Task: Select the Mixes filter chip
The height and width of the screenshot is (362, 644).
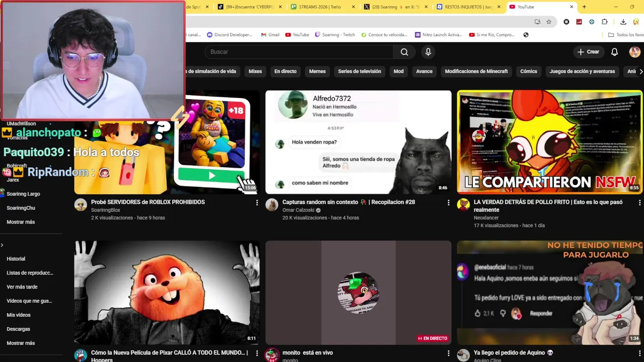Action: pyautogui.click(x=255, y=71)
